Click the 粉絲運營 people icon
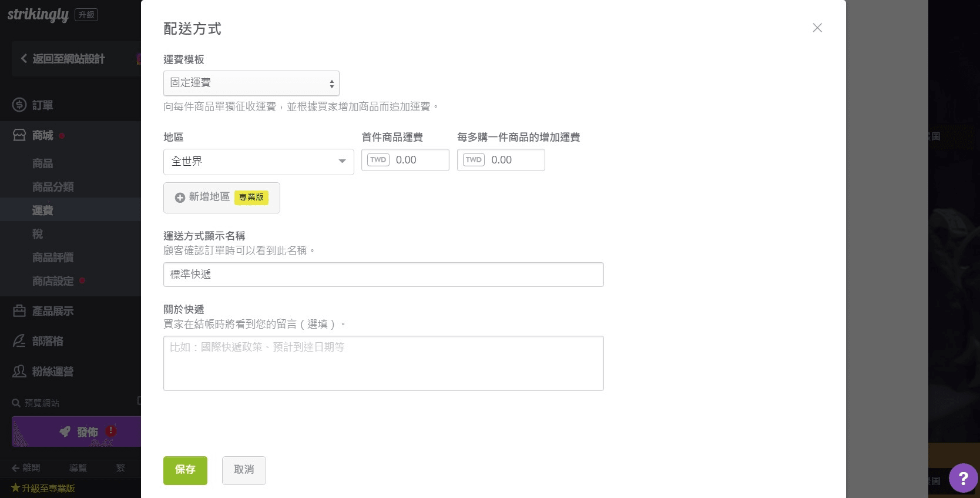This screenshot has width=980, height=498. [x=19, y=372]
